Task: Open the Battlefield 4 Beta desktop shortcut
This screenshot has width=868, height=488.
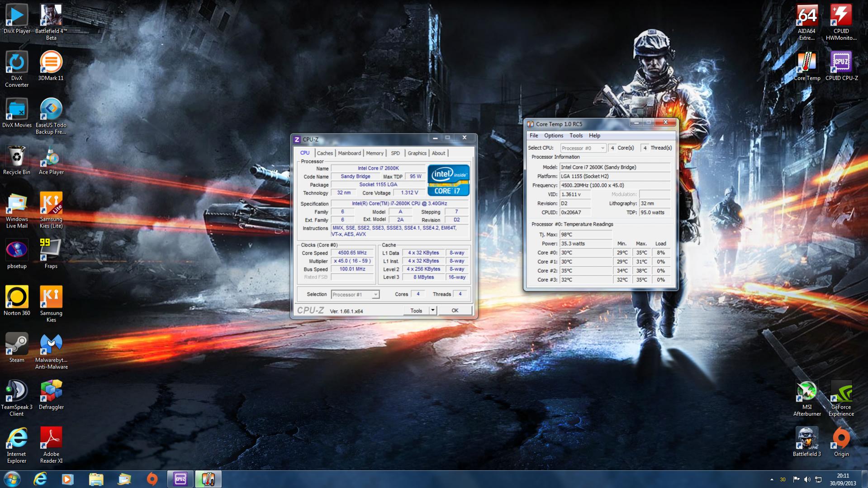Action: tap(51, 22)
